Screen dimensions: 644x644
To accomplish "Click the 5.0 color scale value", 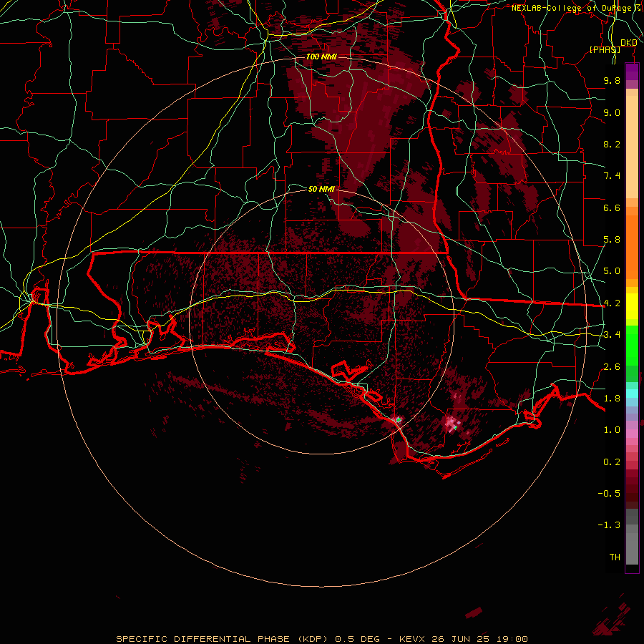I will (x=612, y=271).
